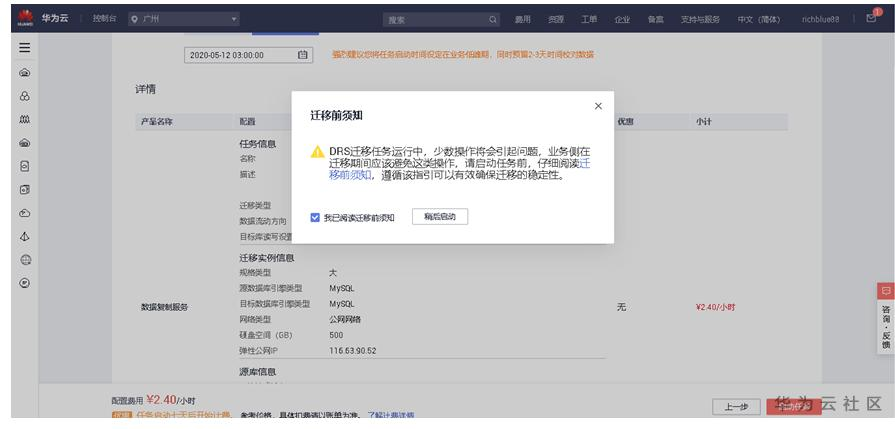Click the three-circles service icon in sidebar
The height and width of the screenshot is (429, 895).
(25, 96)
